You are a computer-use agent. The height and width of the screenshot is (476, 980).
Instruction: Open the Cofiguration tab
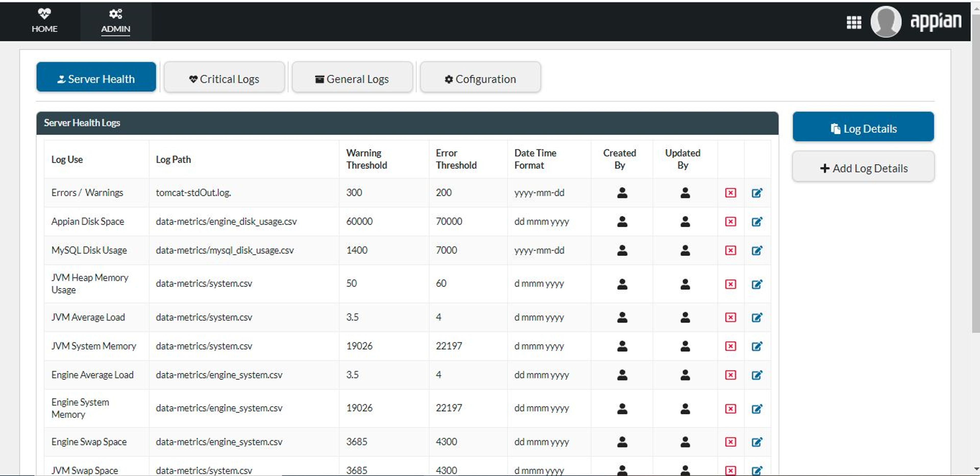tap(480, 77)
